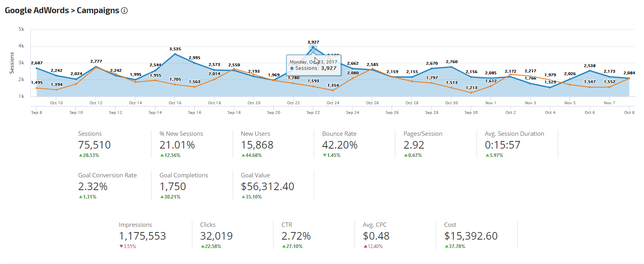Select the 0:15:57 Avg. Session Duration value

coord(502,145)
